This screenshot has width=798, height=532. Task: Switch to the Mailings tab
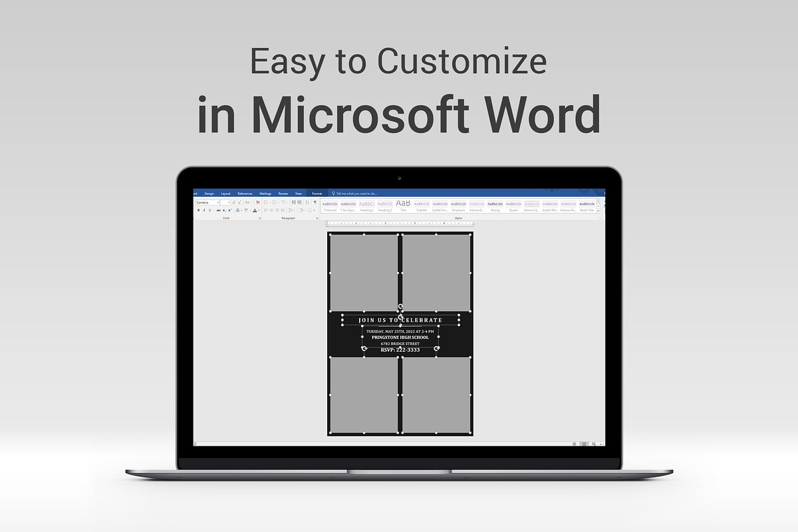coord(265,194)
